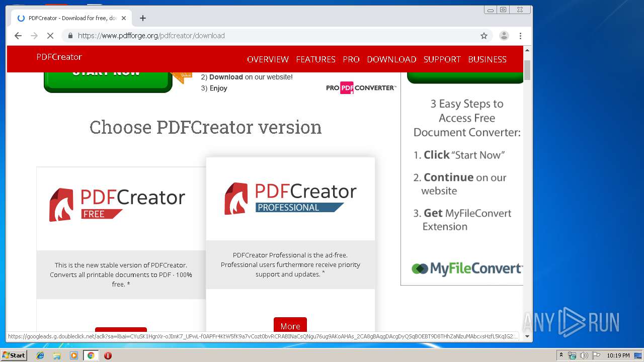The image size is (644, 362).
Task: Open the OVERVIEW menu item
Action: (x=268, y=59)
